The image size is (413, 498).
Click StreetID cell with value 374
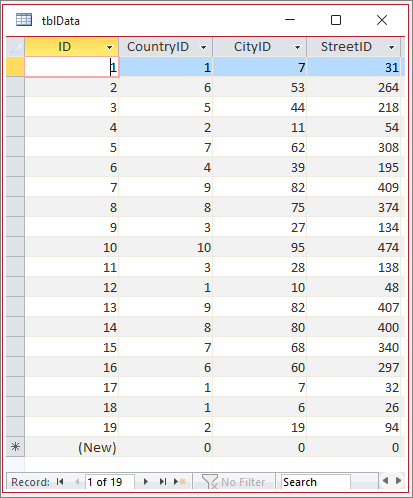pos(353,207)
